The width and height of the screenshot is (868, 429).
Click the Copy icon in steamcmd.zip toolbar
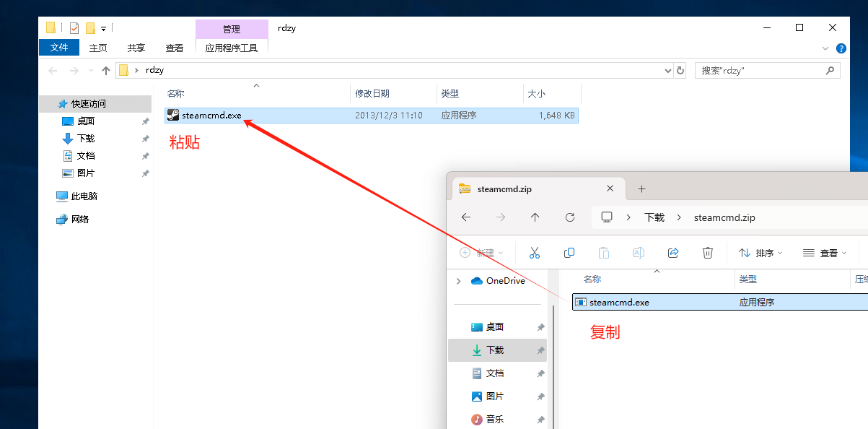(569, 253)
